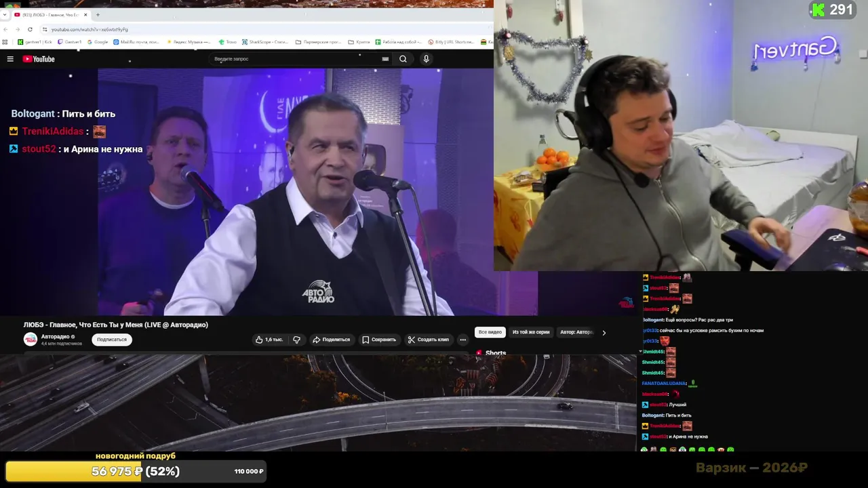Click the browser forward arrow

tap(18, 29)
